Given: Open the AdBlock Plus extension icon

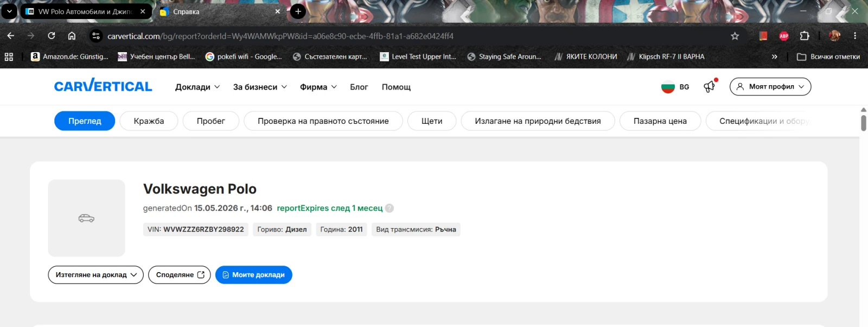Looking at the screenshot, I should click(x=784, y=36).
